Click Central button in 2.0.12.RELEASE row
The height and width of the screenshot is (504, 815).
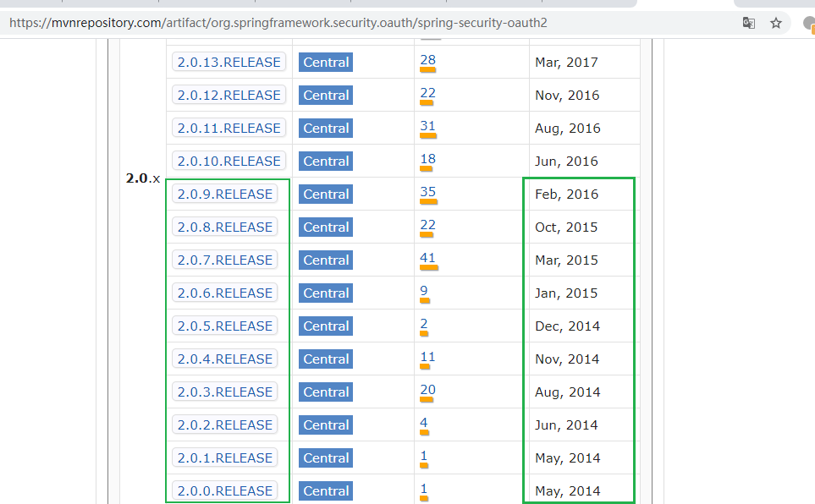pyautogui.click(x=326, y=95)
